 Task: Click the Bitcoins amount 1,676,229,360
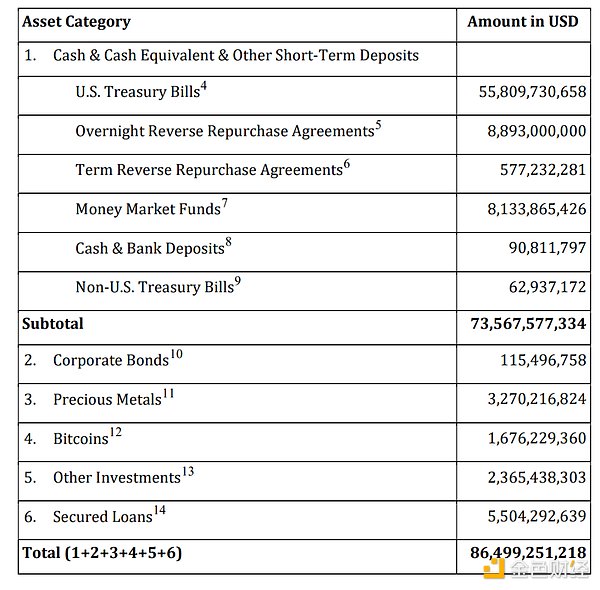click(x=537, y=439)
